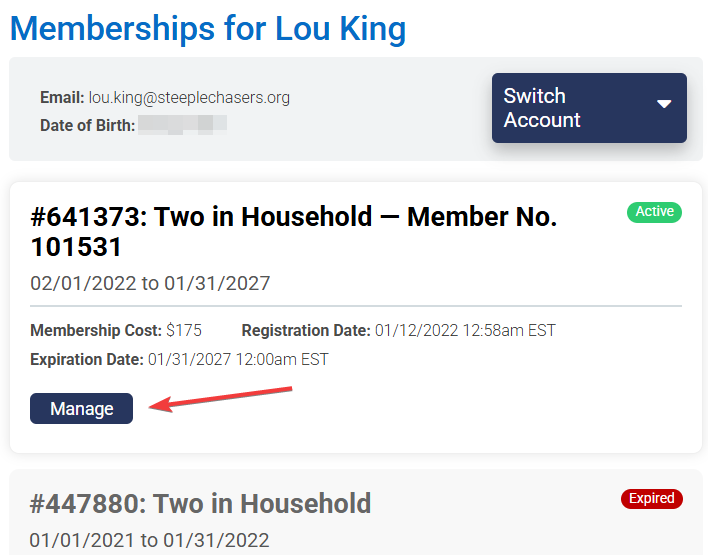Click the red Expired status badge
The width and height of the screenshot is (708, 555).
(x=651, y=499)
